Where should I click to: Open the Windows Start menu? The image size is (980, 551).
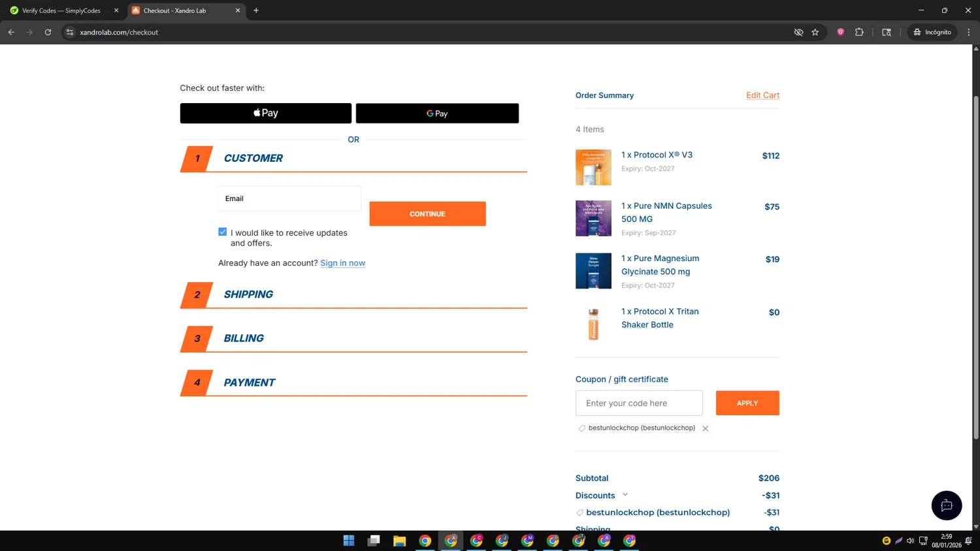coord(348,541)
